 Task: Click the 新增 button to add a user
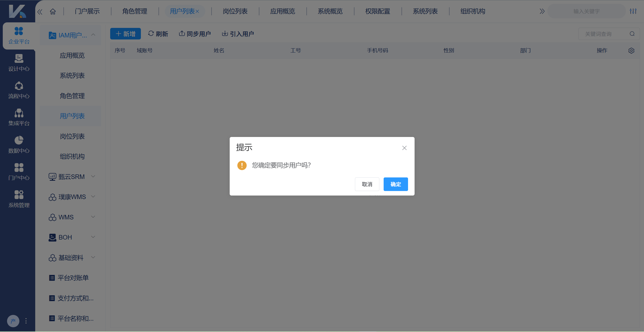click(126, 33)
